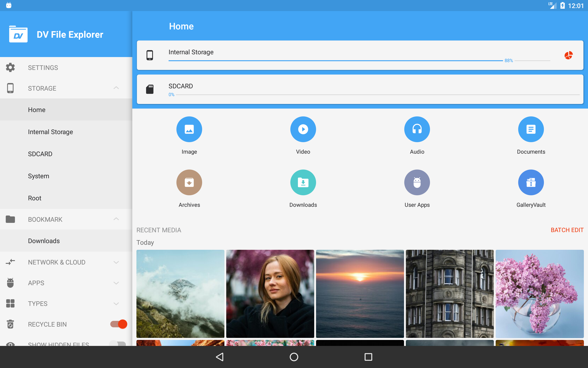The height and width of the screenshot is (368, 588).
Task: Select Root in the sidebar
Action: pos(66,198)
